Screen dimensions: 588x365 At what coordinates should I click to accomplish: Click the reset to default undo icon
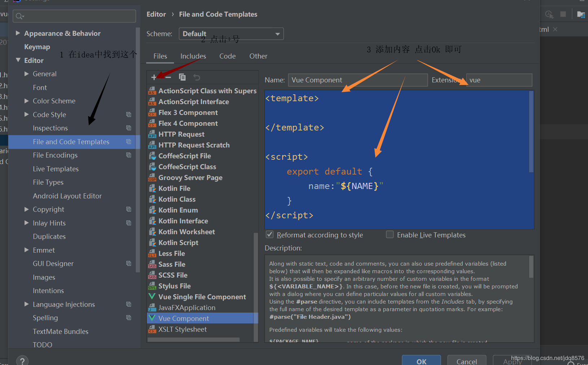(197, 77)
